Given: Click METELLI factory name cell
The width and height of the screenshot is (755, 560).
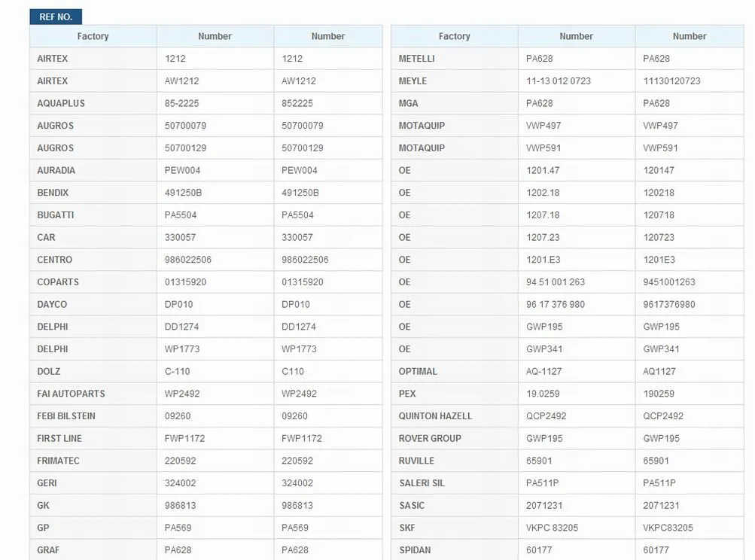Looking at the screenshot, I should 416,59.
